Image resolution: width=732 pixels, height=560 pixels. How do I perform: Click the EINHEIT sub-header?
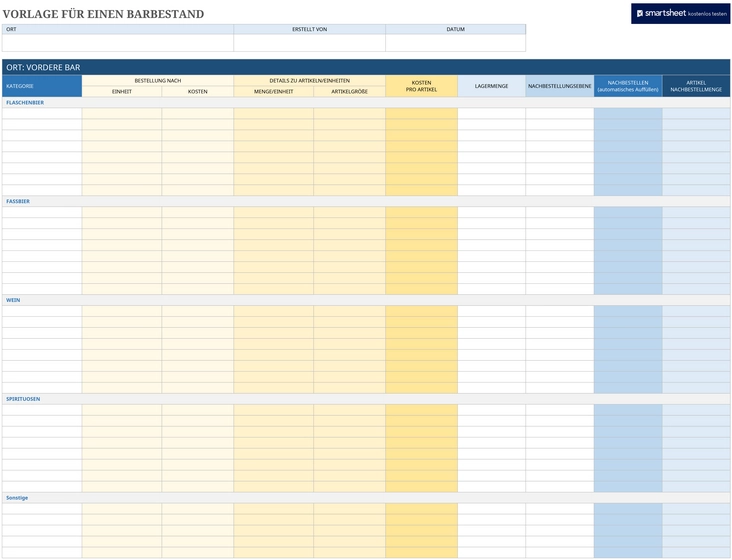click(x=122, y=91)
